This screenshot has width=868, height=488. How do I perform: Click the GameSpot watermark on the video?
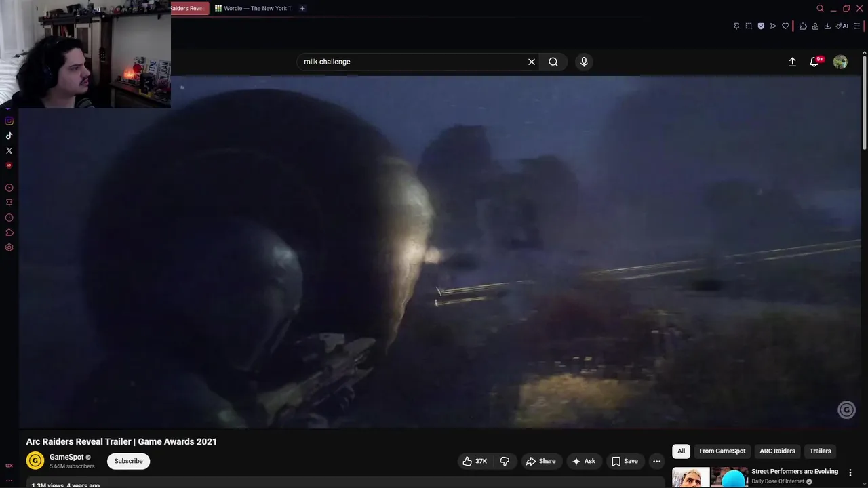tap(846, 409)
